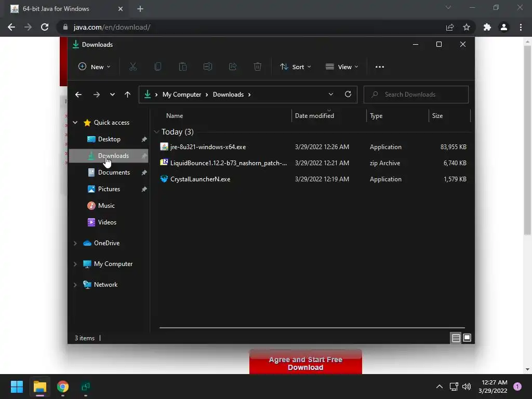The width and height of the screenshot is (532, 399).
Task: Click Chrome icon on taskbar
Action: [x=63, y=387]
